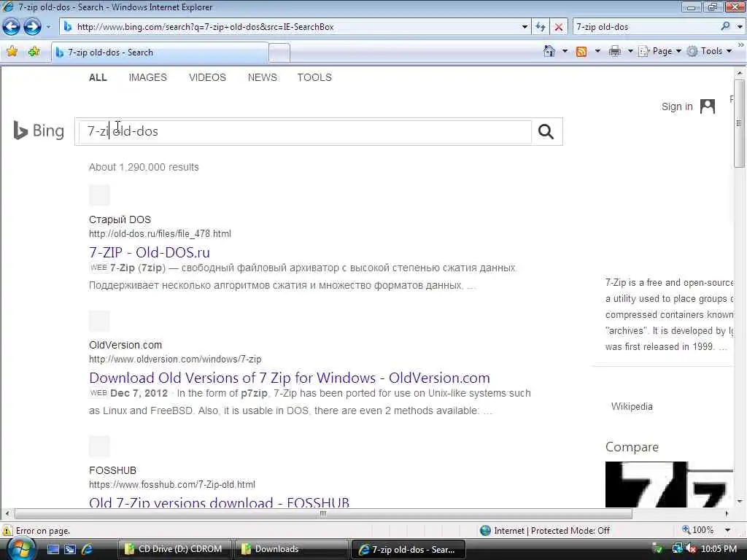The width and height of the screenshot is (747, 560).
Task: Switch to NEWS results
Action: (262, 77)
